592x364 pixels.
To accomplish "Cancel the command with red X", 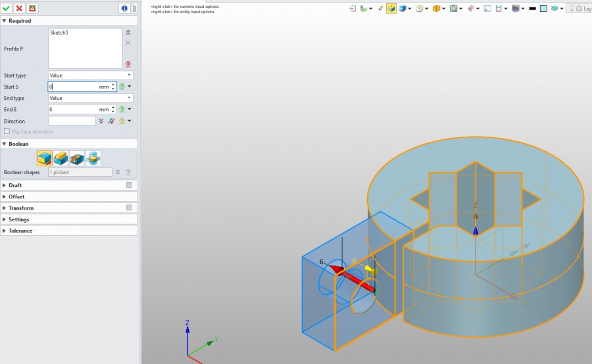I will (19, 8).
